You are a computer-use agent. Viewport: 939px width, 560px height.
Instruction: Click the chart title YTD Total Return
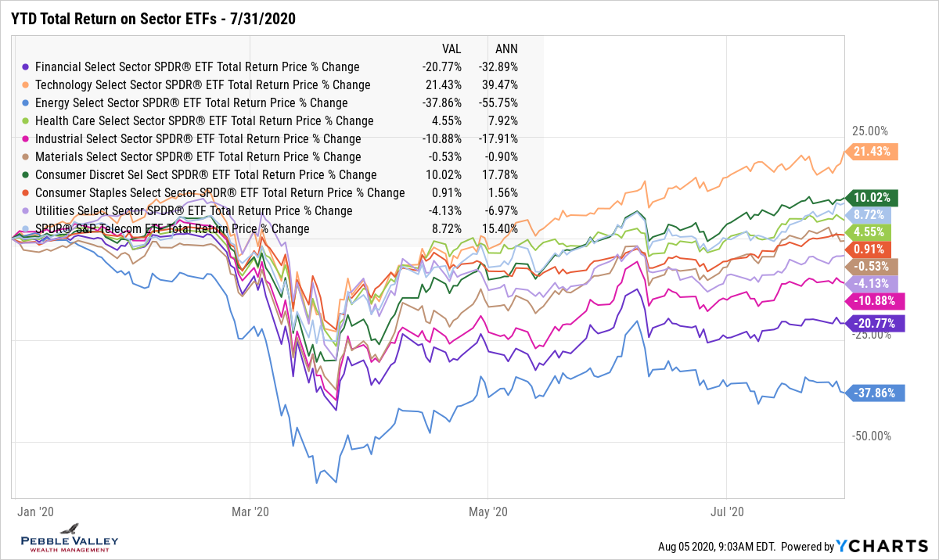click(x=153, y=18)
